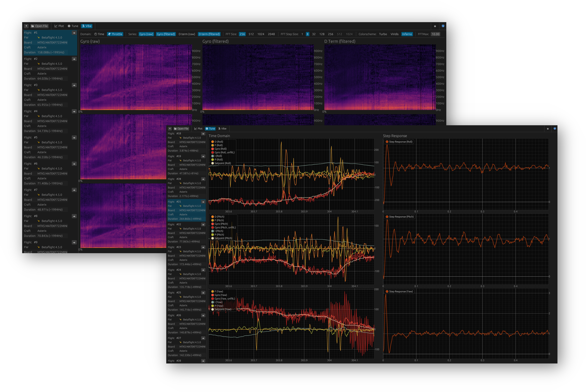Screen dimensions: 586x392
Task: Click arrow icon next to Flight #19
Action: 203,156
